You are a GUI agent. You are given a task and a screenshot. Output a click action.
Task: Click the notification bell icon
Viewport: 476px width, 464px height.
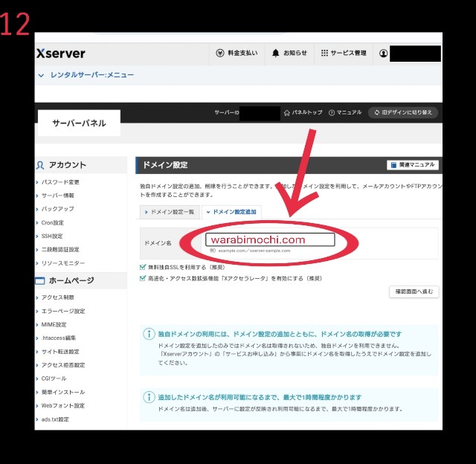[275, 53]
